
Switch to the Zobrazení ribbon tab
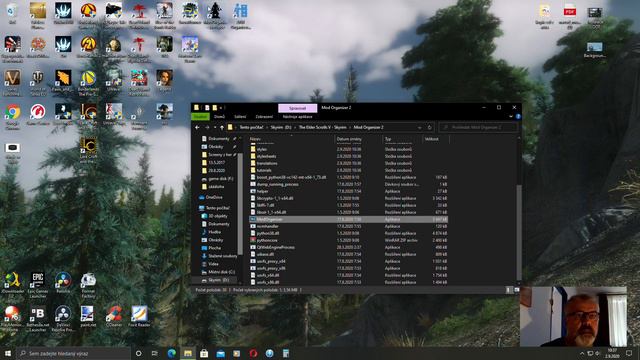coord(264,116)
